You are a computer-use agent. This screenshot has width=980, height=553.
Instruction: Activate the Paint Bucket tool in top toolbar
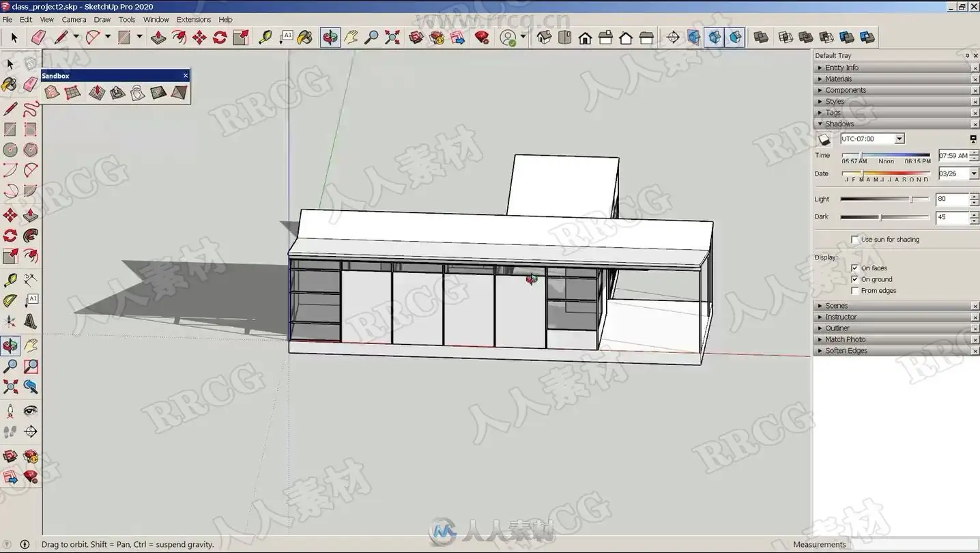pos(305,38)
